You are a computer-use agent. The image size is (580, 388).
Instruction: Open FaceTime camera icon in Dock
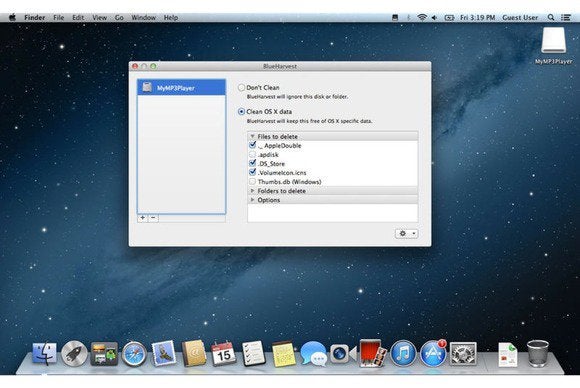(343, 354)
